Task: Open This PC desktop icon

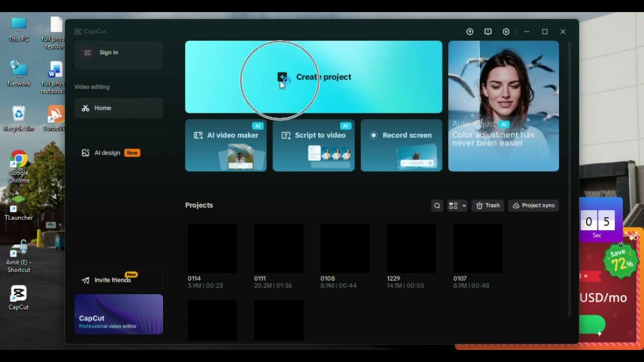Action: (19, 30)
